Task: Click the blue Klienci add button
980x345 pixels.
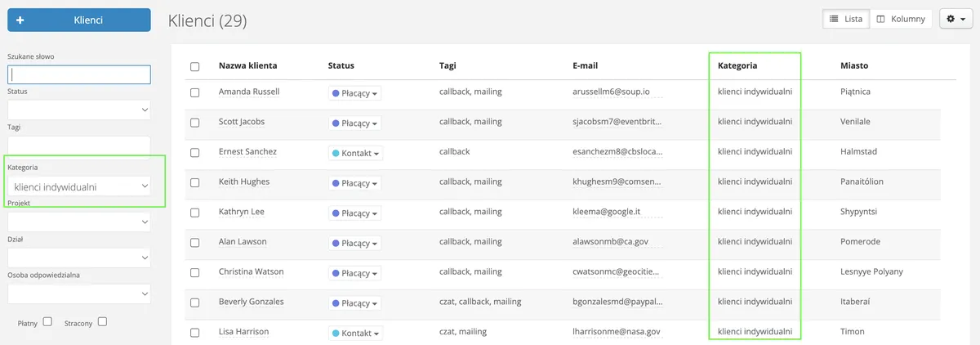Action: [78, 20]
